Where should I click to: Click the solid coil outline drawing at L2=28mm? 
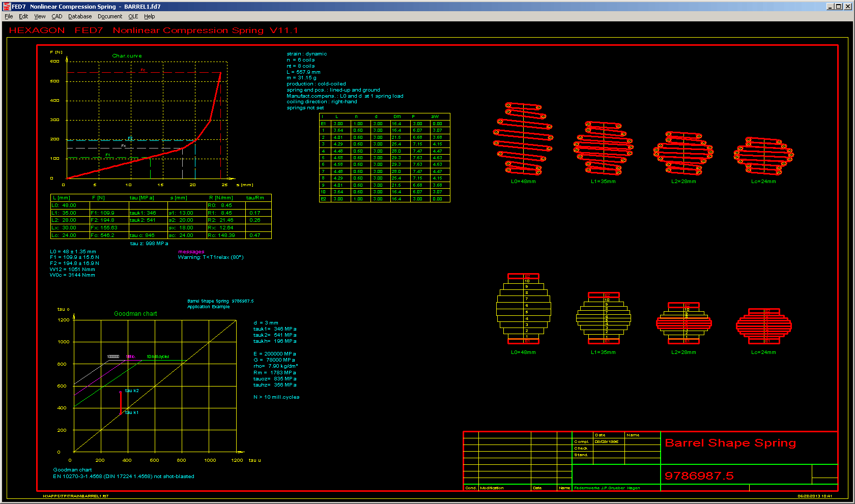pyautogui.click(x=684, y=323)
